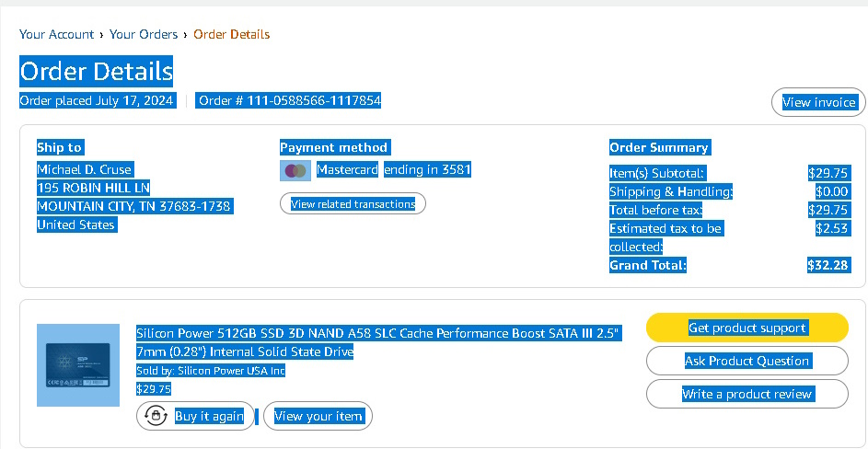Click the order number text
The image size is (868, 449).
[290, 100]
